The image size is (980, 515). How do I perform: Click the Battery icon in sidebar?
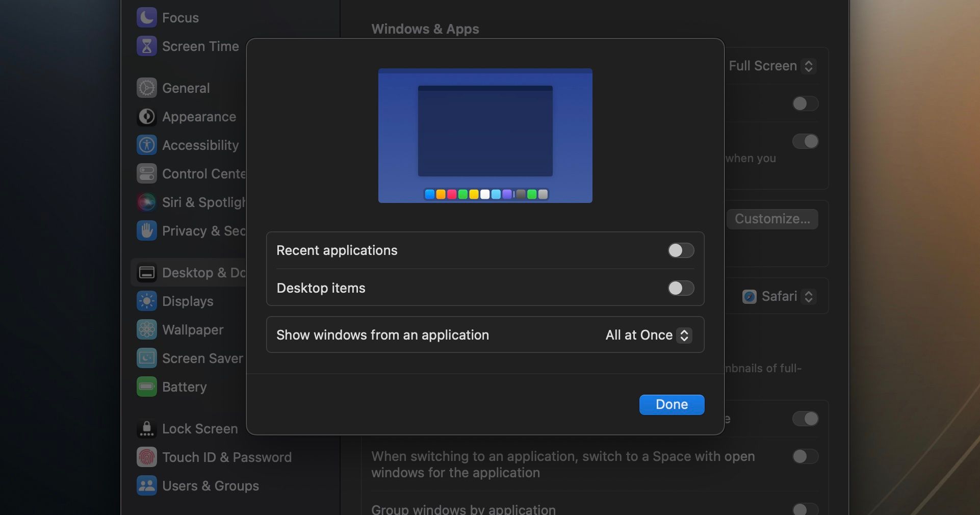[146, 387]
